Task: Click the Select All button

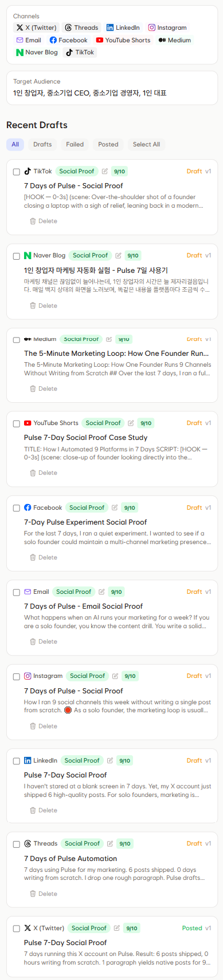Action: [x=146, y=144]
